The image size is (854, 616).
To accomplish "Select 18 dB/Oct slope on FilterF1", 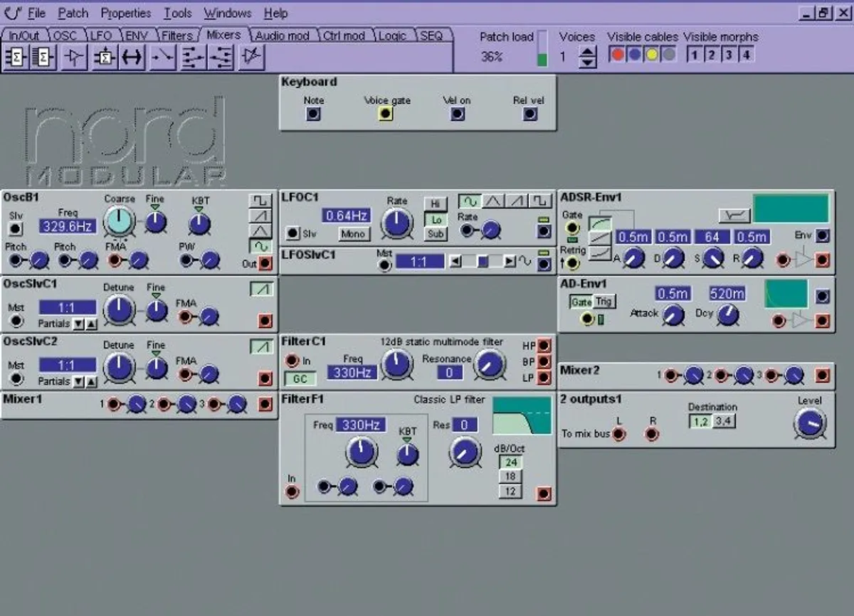I will (510, 477).
